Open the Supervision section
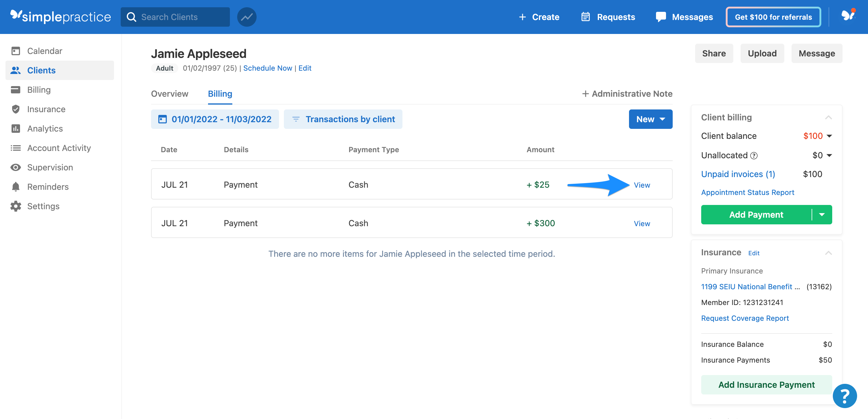Viewport: 868px width, 419px height. point(50,167)
